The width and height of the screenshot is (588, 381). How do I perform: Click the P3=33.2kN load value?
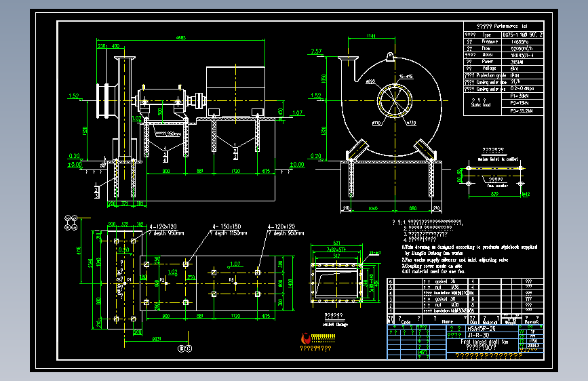pos(522,111)
